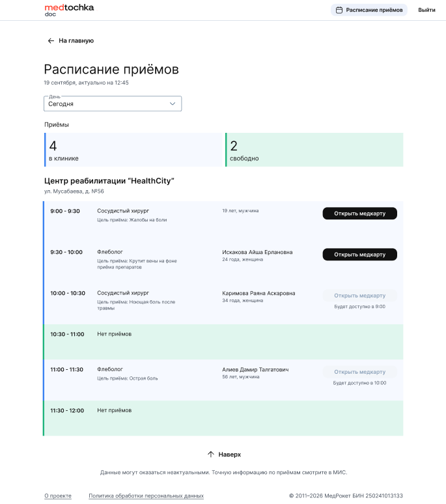Click the calendar icon in header
Image resolution: width=446 pixels, height=504 pixels.
(x=339, y=10)
